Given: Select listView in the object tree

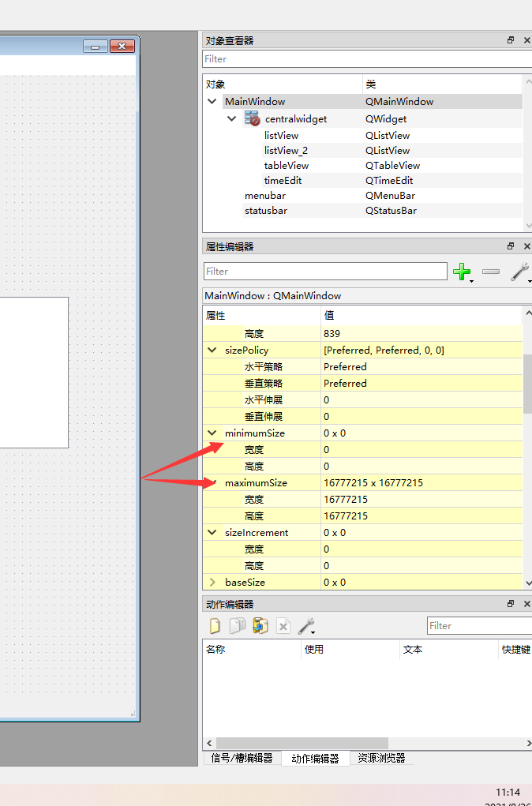Looking at the screenshot, I should click(x=281, y=136).
